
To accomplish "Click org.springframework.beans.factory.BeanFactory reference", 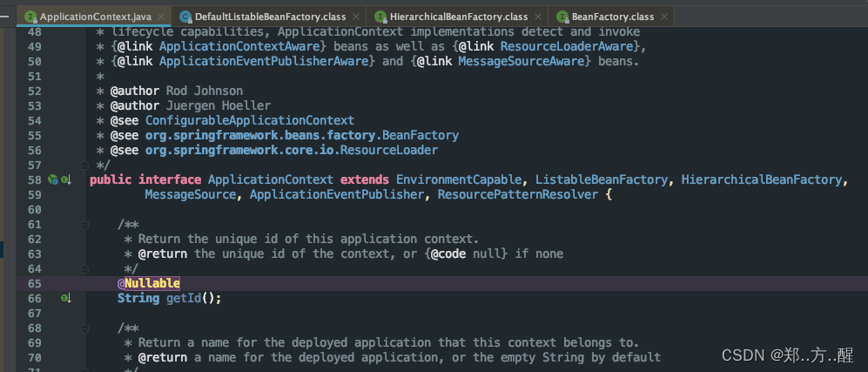I will 302,135.
